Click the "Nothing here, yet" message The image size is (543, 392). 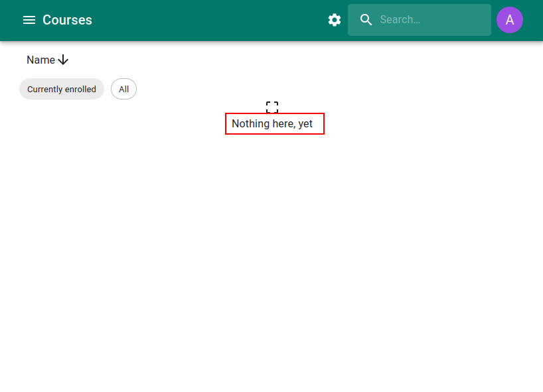click(x=272, y=124)
